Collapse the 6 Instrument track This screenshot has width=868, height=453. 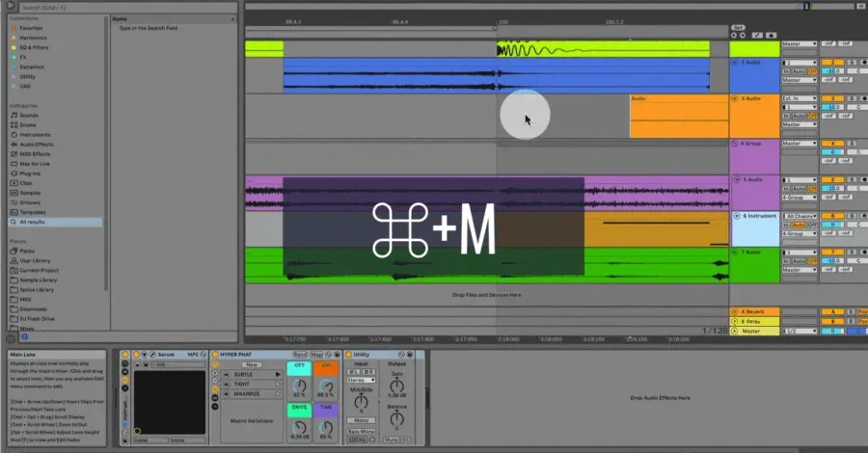737,216
